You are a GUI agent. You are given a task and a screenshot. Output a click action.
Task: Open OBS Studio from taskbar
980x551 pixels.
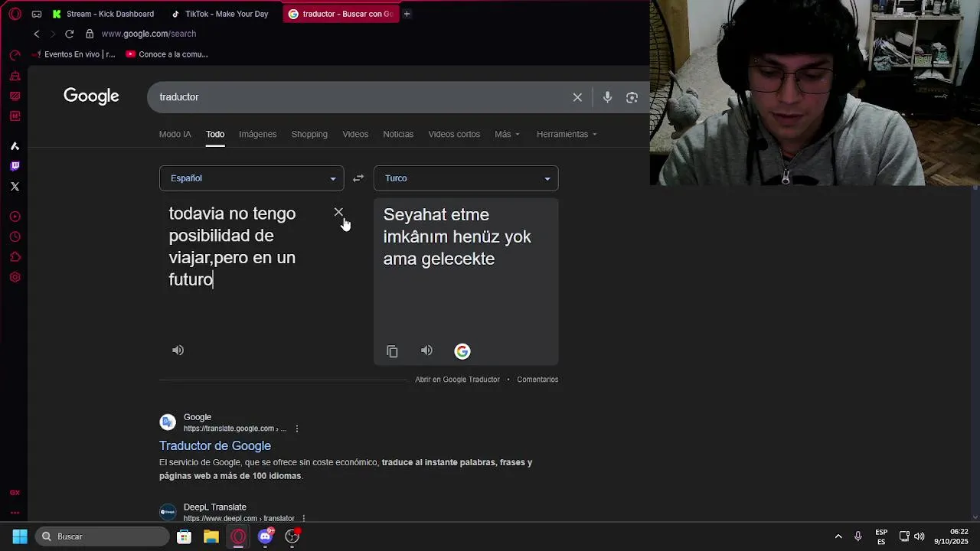(292, 536)
